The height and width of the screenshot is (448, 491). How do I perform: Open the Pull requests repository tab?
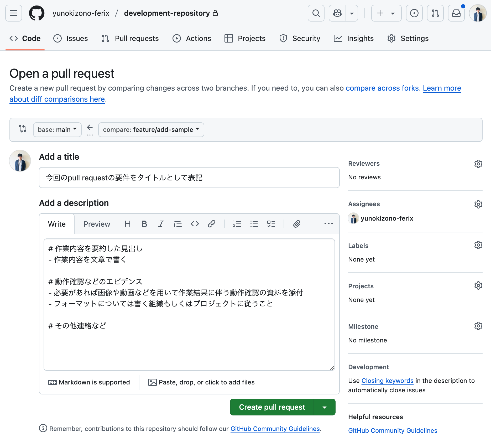130,38
